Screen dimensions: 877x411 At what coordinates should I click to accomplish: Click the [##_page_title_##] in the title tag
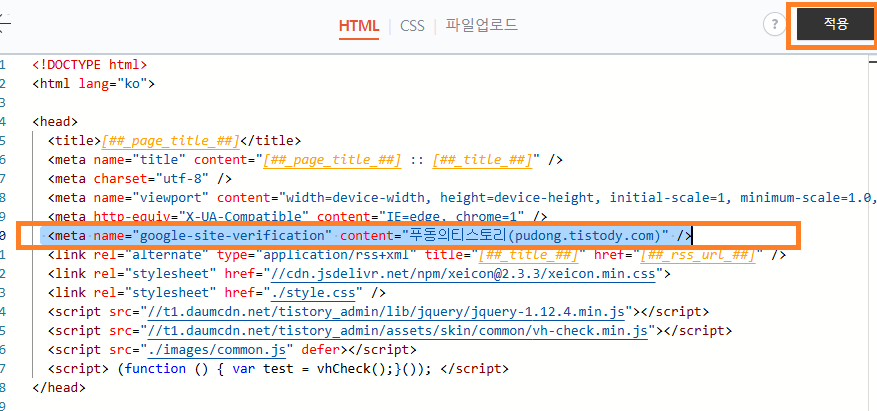pos(171,140)
